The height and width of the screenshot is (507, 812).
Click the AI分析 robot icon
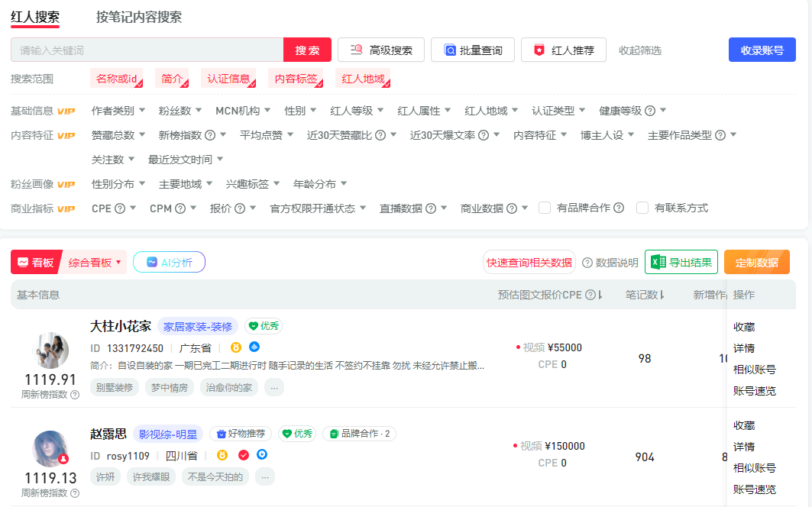(152, 263)
